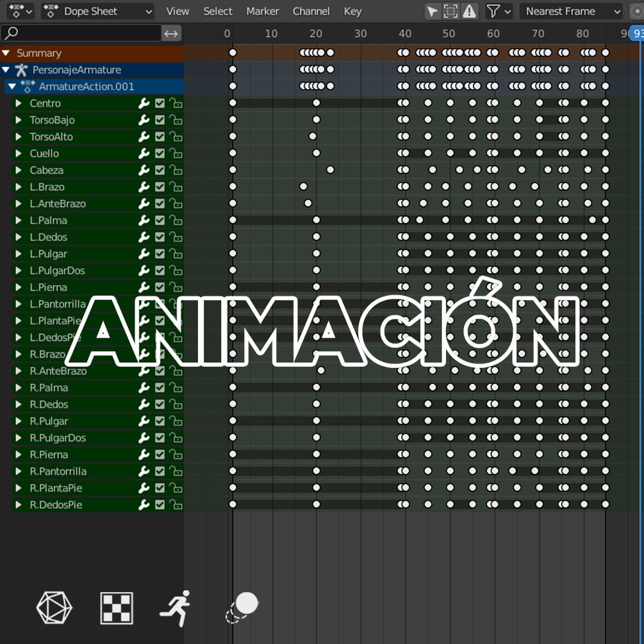This screenshot has height=644, width=644.
Task: Click frame 50 on the timeline ruler
Action: tap(449, 34)
